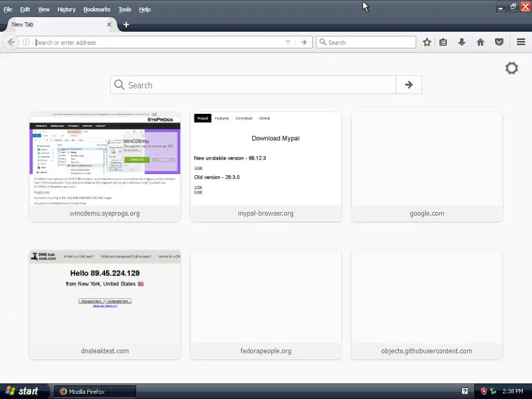
Task: Open the dnsleaktest.com tile thumbnail
Action: pos(105,297)
